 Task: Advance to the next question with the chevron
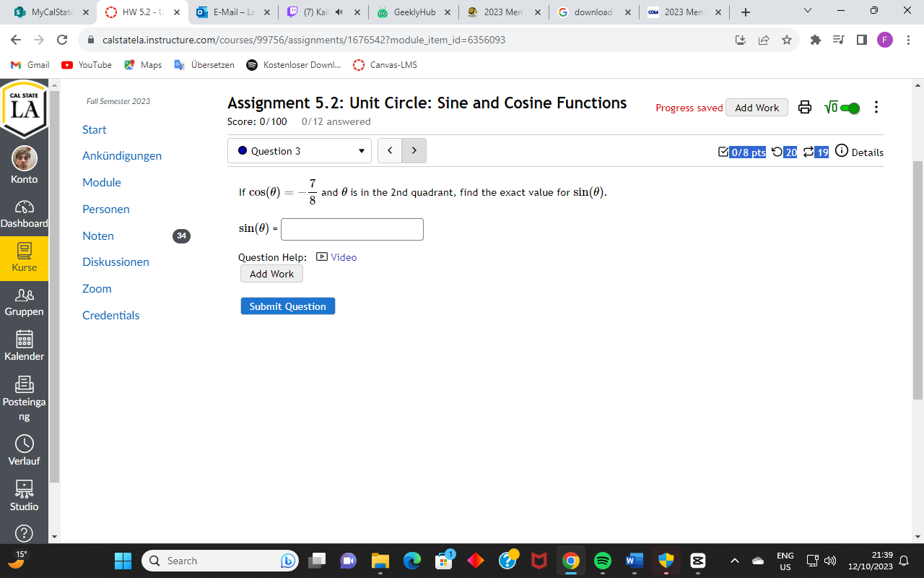(x=414, y=150)
